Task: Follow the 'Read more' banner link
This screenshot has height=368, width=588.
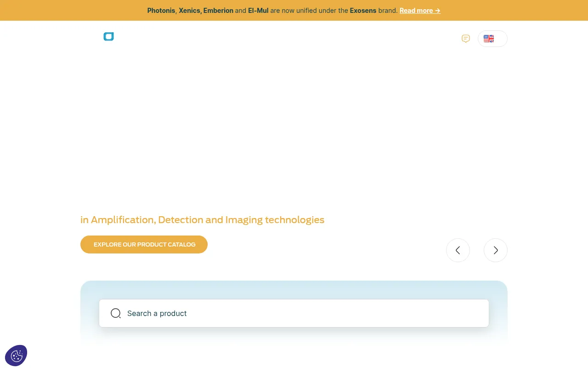Action: tap(420, 11)
